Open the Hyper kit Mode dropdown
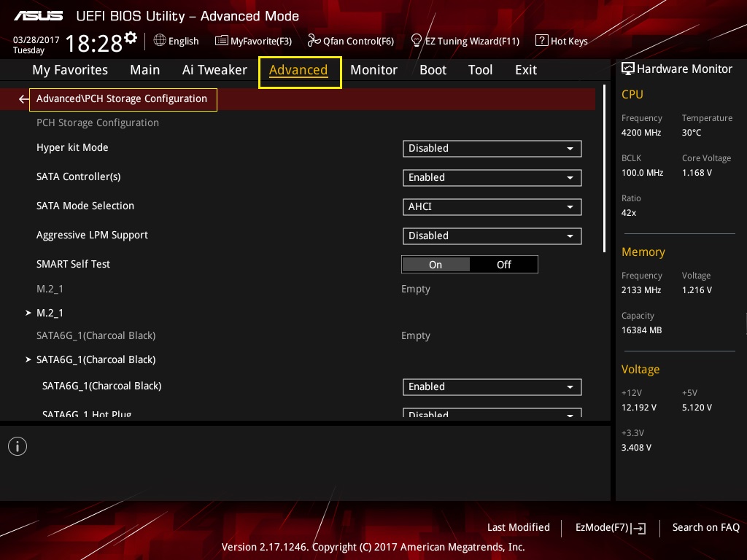The height and width of the screenshot is (560, 747). 492,149
